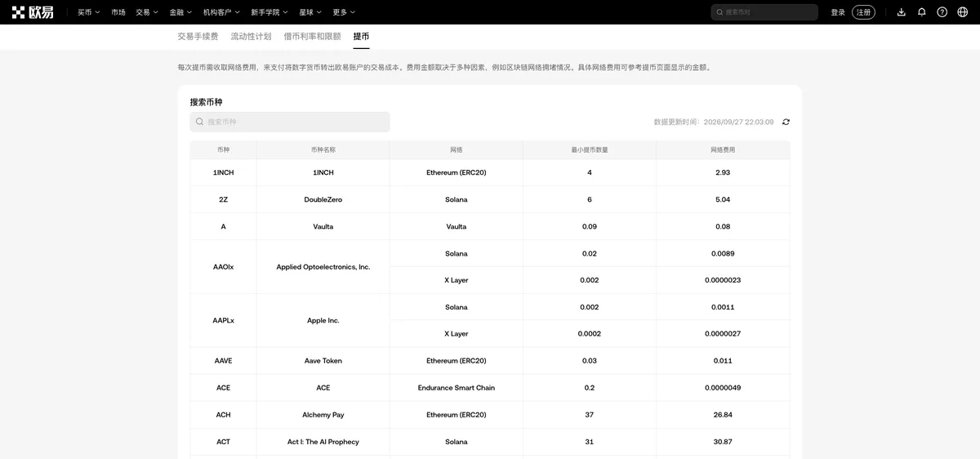Click the 最小提币数量 column header

click(x=590, y=150)
